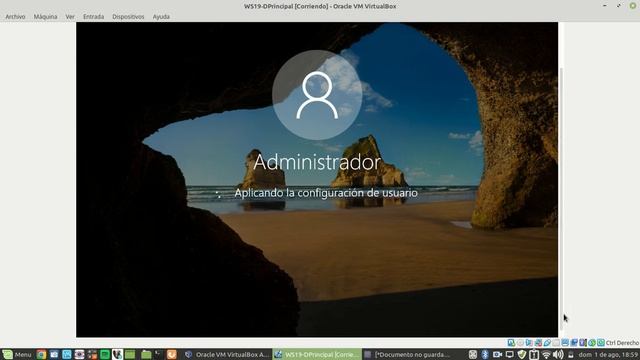640x360 pixels.
Task: Click the recording status icon
Action: (x=574, y=342)
